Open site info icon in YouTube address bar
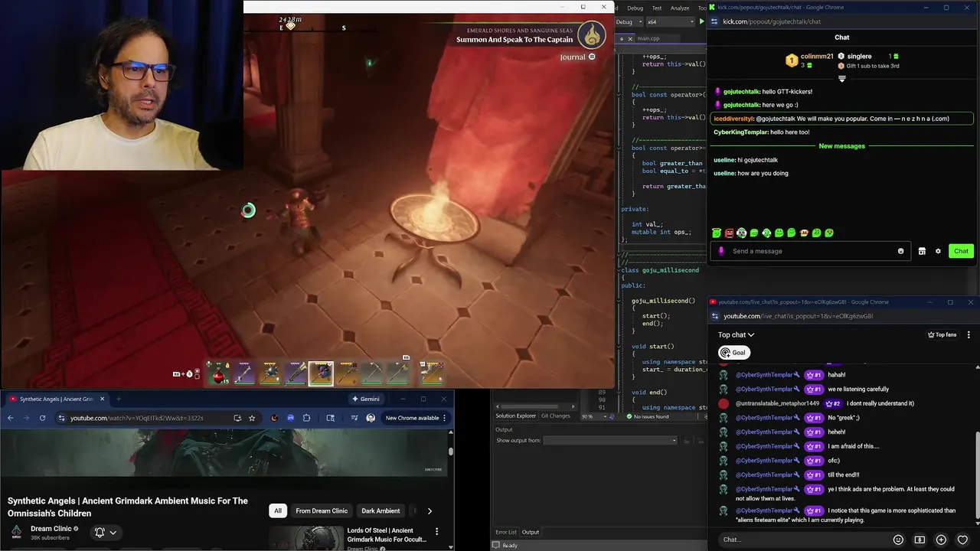 (61, 418)
